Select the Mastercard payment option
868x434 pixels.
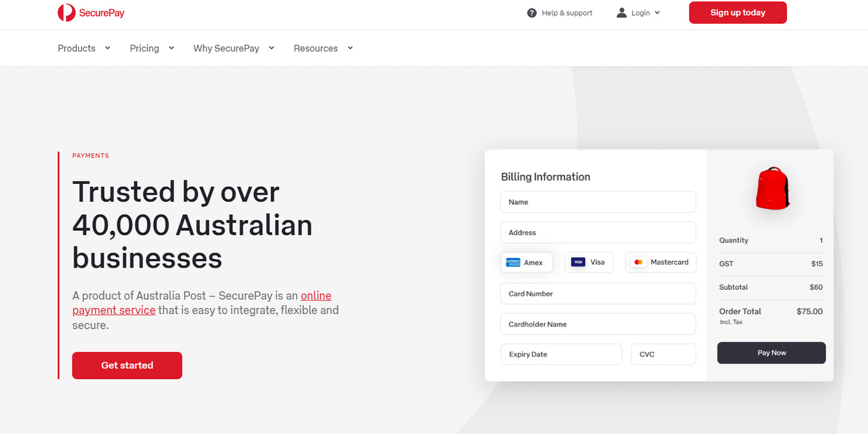[660, 262]
